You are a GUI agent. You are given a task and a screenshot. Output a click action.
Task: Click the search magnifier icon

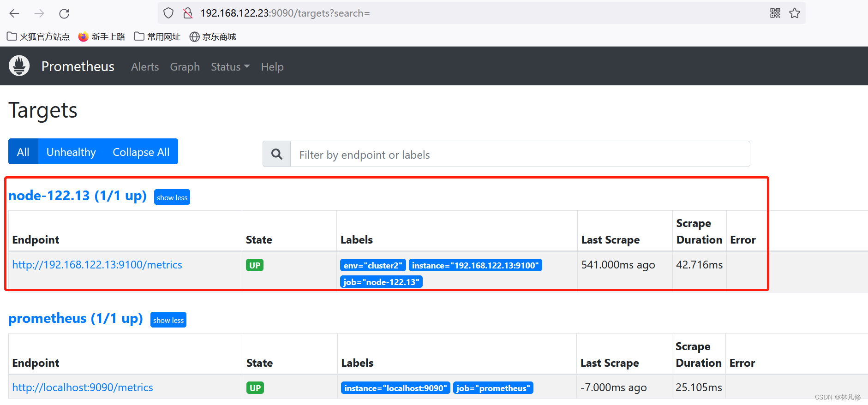[x=277, y=154]
